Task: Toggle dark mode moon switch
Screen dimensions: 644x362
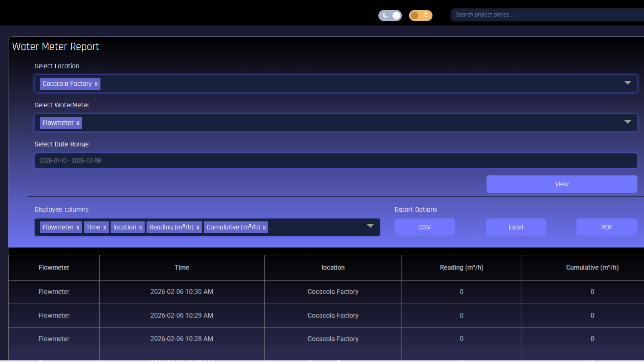Action: click(x=390, y=15)
